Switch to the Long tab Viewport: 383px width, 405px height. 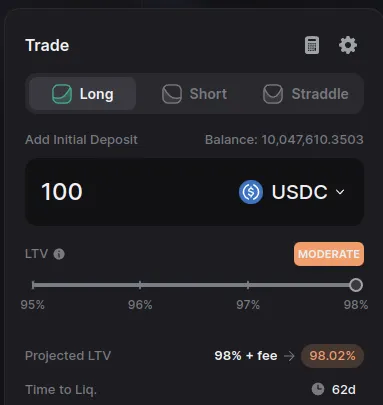pyautogui.click(x=82, y=94)
